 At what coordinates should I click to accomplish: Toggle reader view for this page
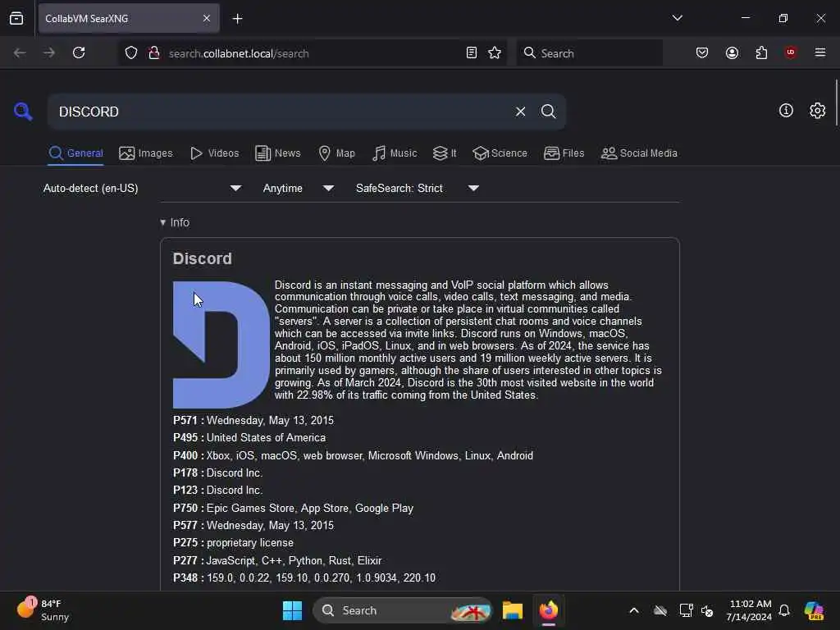tap(472, 52)
